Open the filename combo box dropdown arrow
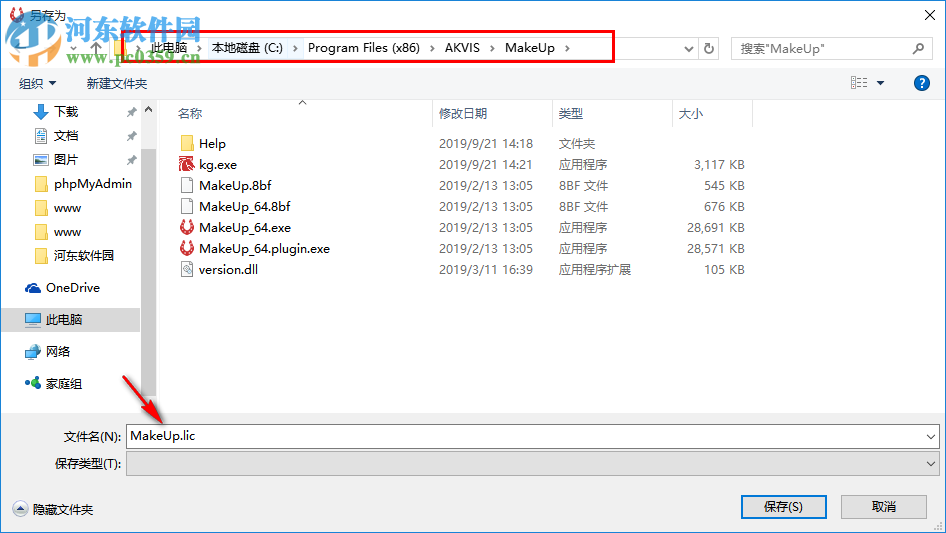The width and height of the screenshot is (946, 533). coord(931,436)
